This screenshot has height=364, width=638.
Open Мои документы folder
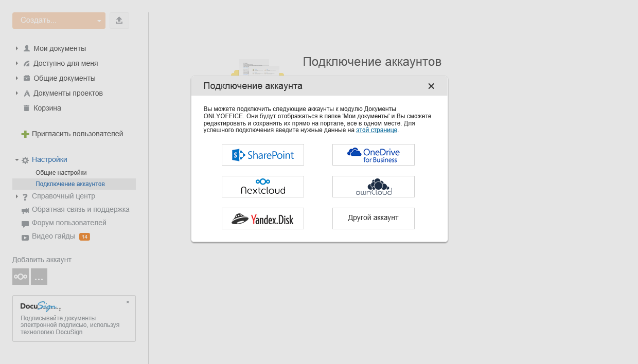coord(60,48)
